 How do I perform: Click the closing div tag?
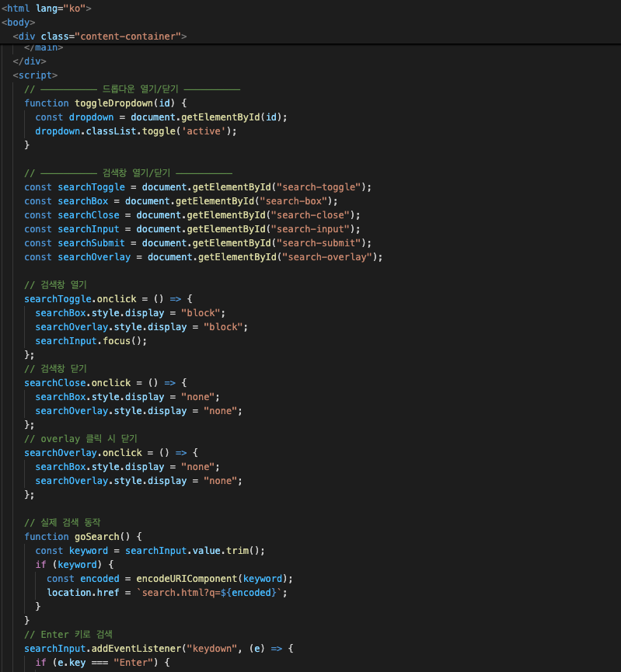click(x=30, y=61)
